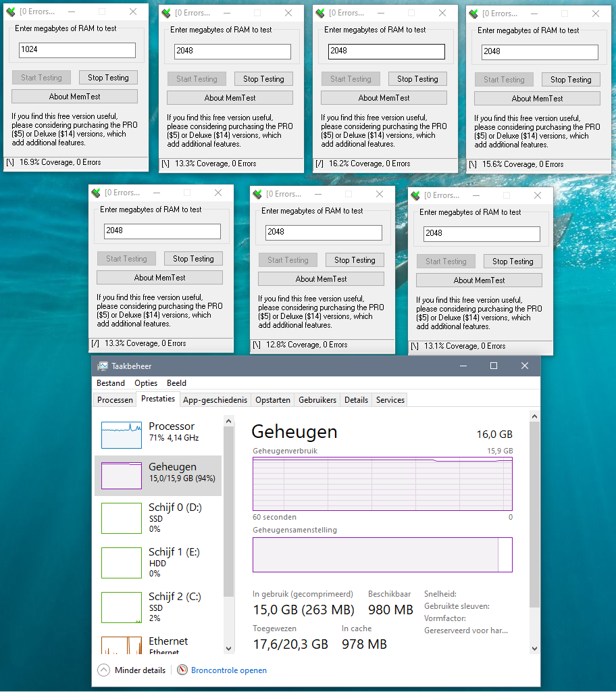The width and height of the screenshot is (616, 692).
Task: Click the Broncontrole resource monitor icon
Action: pyautogui.click(x=182, y=670)
